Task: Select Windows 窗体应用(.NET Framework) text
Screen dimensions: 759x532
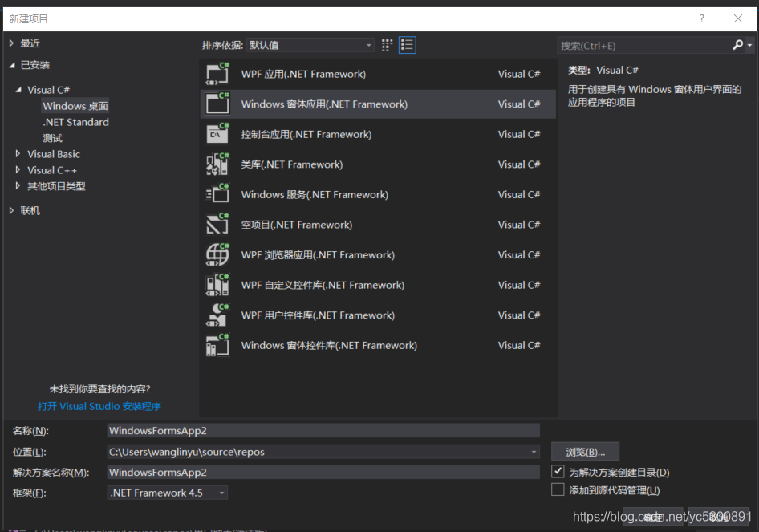Action: pos(324,104)
